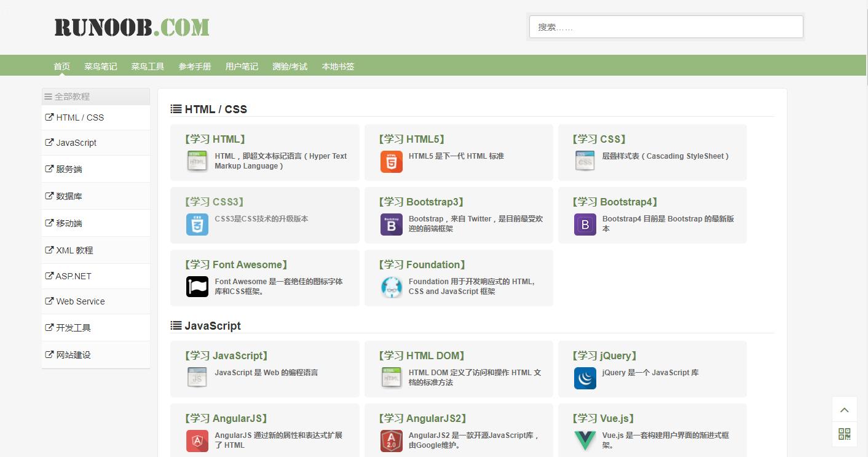Open the 【学习 AngularJS】 title link
The image size is (868, 457).
point(226,419)
